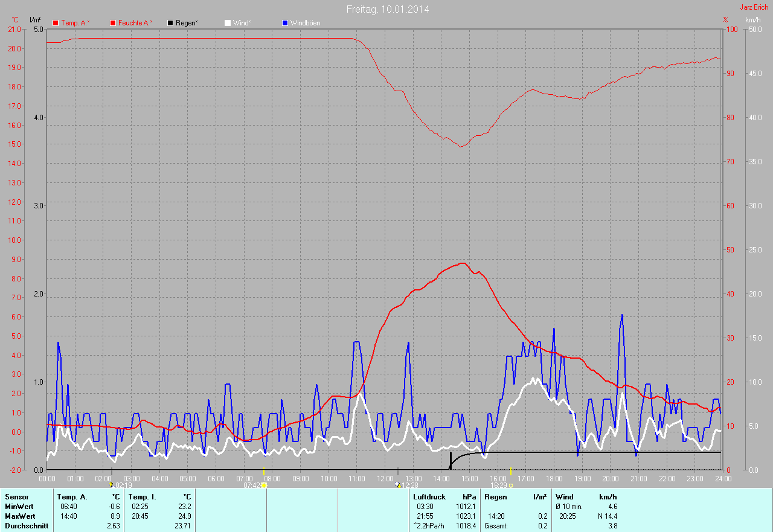
Task: Select the 'Windböen' legend label
Action: click(306, 23)
